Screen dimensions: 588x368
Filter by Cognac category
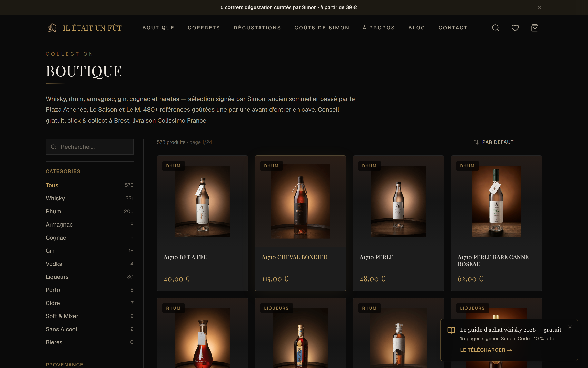pos(89,238)
